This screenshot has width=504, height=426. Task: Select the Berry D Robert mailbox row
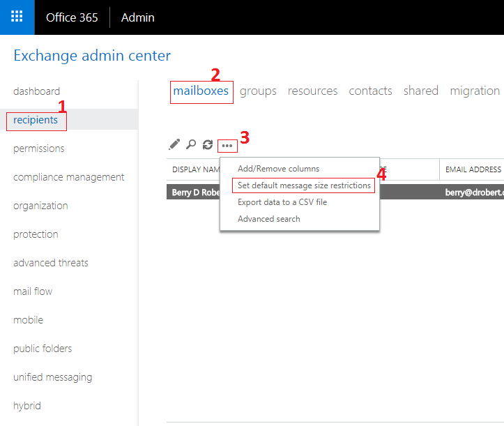pos(335,192)
